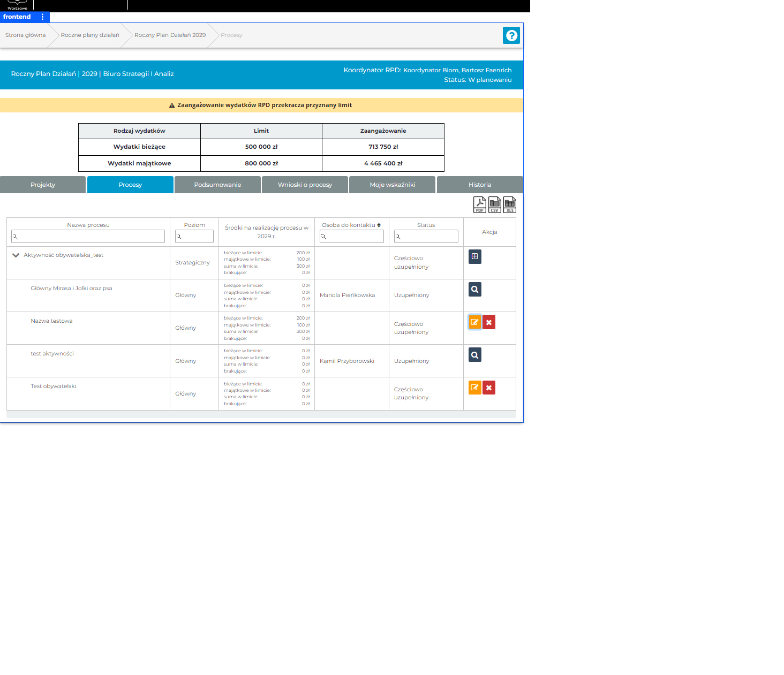Sort by Osoba do kontaktu column

(379, 225)
